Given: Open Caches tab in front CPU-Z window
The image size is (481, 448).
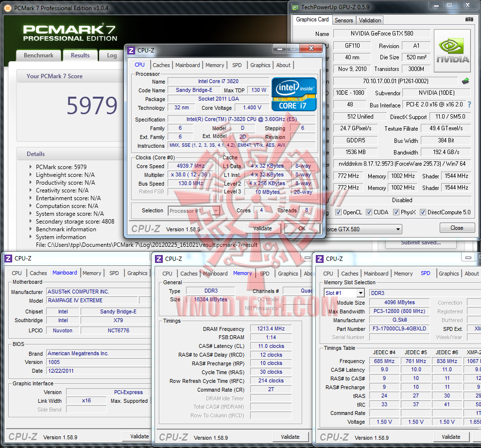Looking at the screenshot, I should [x=161, y=65].
